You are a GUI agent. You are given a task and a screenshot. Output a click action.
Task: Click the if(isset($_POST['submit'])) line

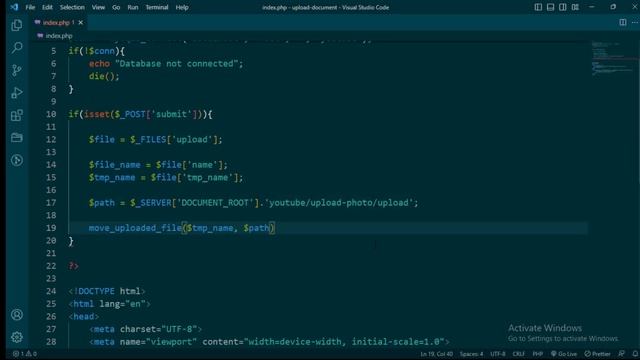pos(140,114)
